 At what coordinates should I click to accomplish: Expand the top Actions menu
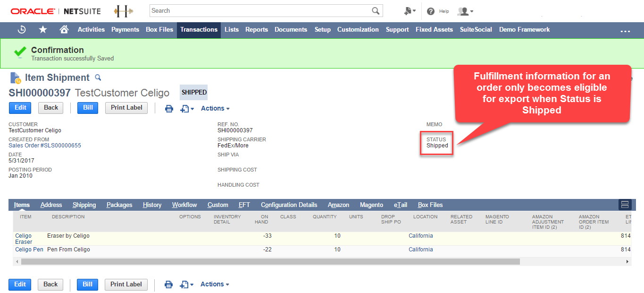[x=215, y=108]
